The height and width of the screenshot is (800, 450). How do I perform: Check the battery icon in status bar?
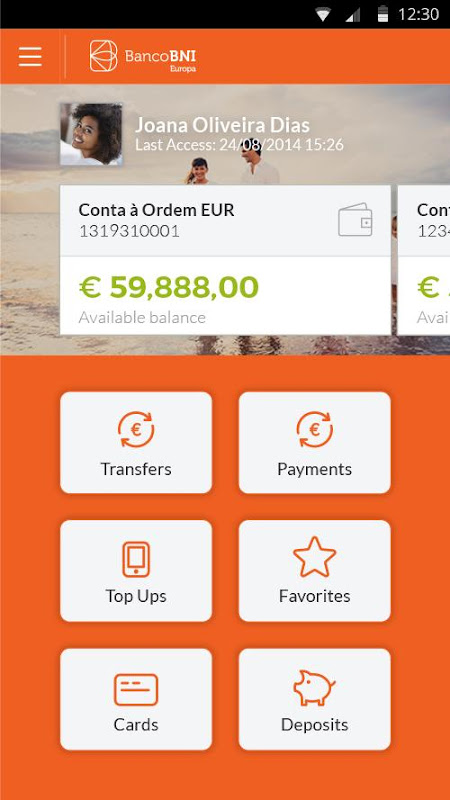pyautogui.click(x=383, y=14)
